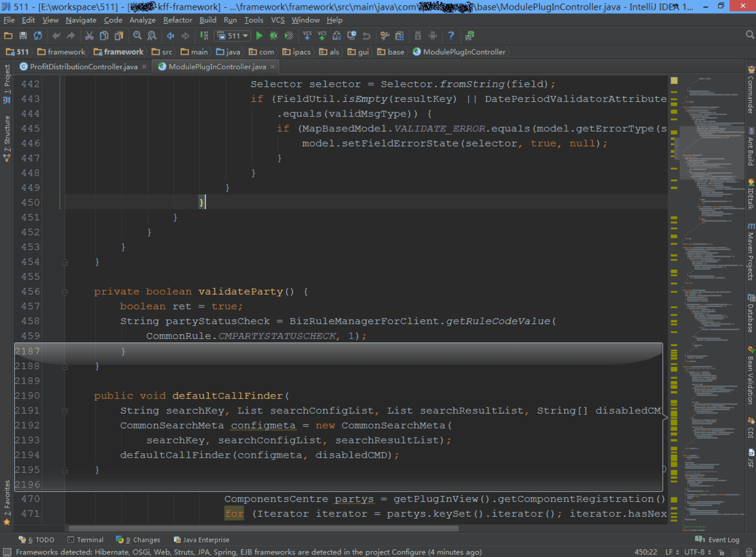The image size is (756, 557).
Task: Open the Structure tool window
Action: 7,138
